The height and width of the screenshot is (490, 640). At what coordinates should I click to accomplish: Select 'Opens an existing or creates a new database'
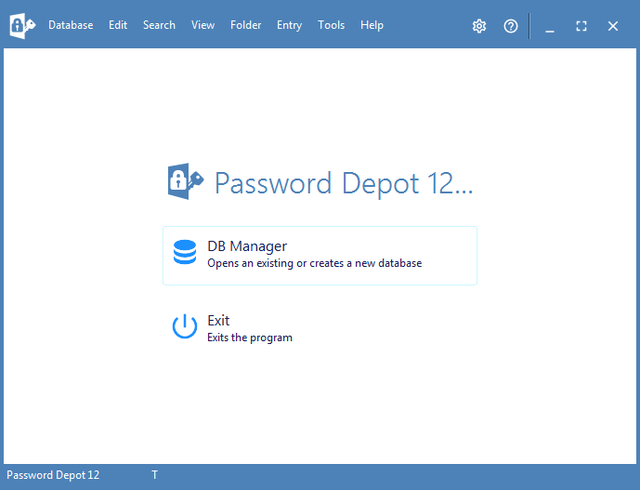[x=314, y=264]
